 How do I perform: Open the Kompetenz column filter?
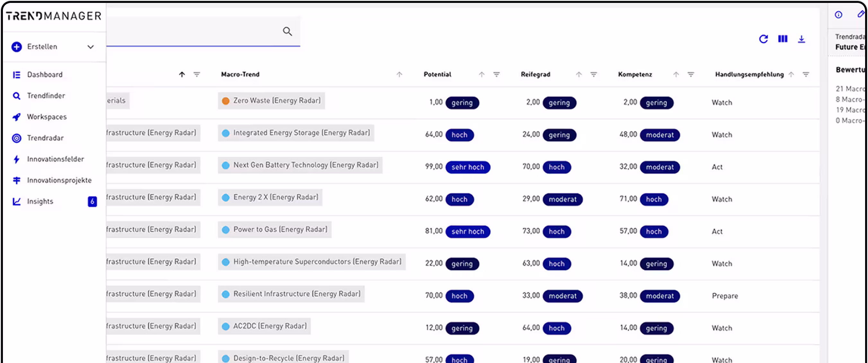coord(691,74)
